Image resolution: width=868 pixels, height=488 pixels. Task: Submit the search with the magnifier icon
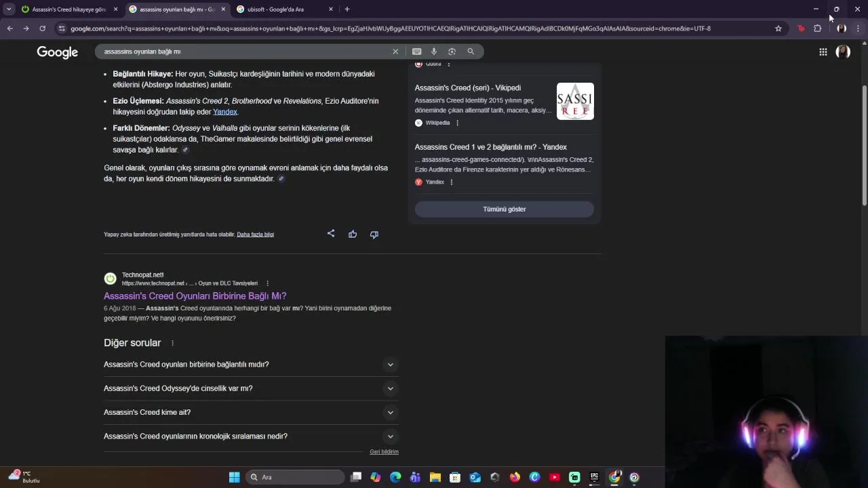(x=471, y=52)
